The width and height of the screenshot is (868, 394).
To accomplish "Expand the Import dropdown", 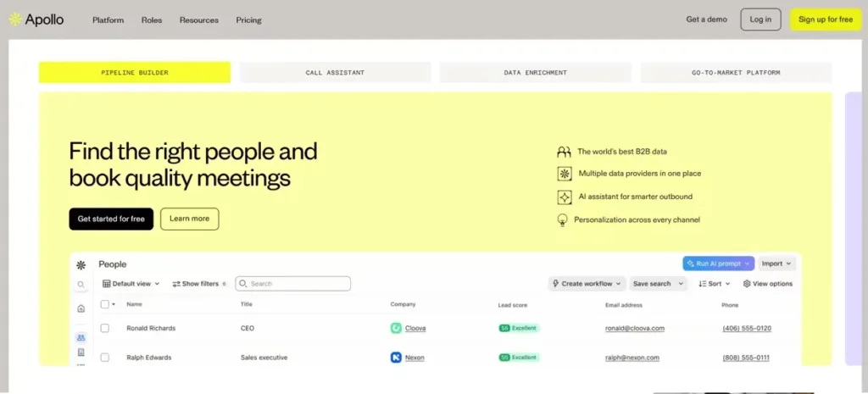I will pos(776,264).
